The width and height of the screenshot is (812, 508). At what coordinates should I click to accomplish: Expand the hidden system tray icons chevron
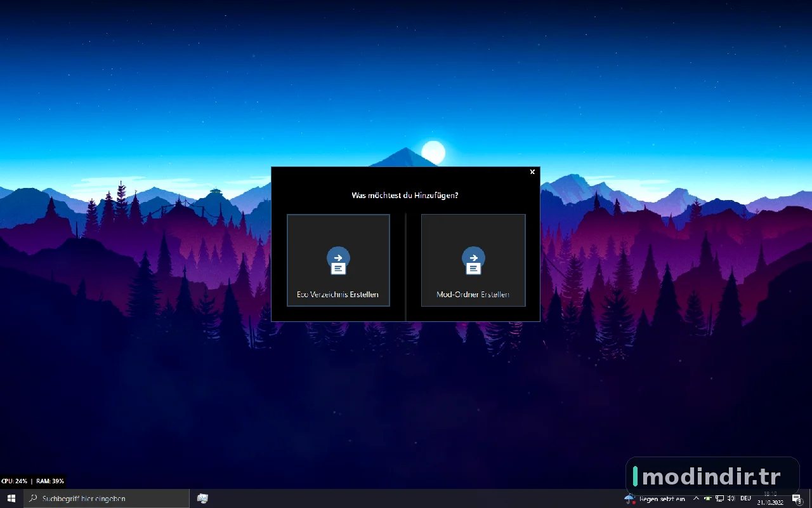(x=696, y=498)
